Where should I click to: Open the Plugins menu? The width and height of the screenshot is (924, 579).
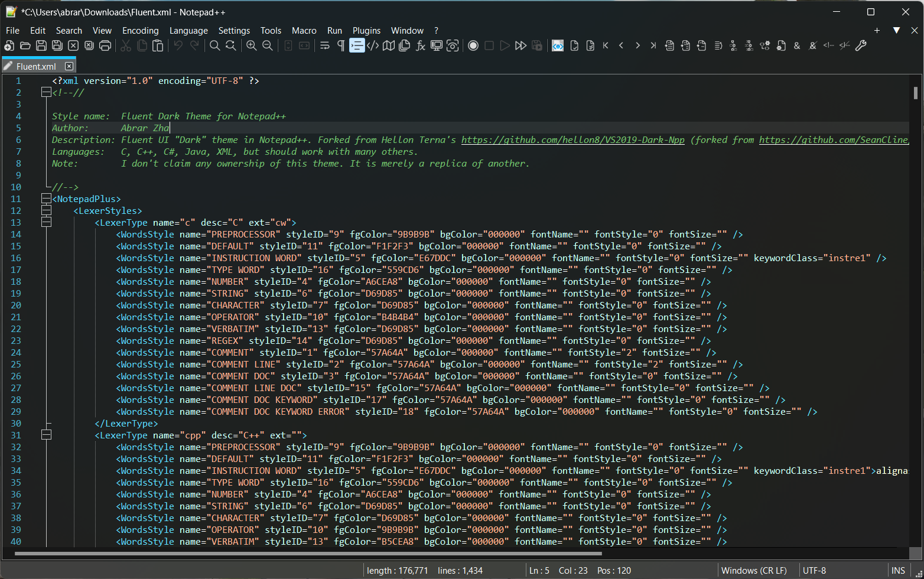[x=366, y=31]
